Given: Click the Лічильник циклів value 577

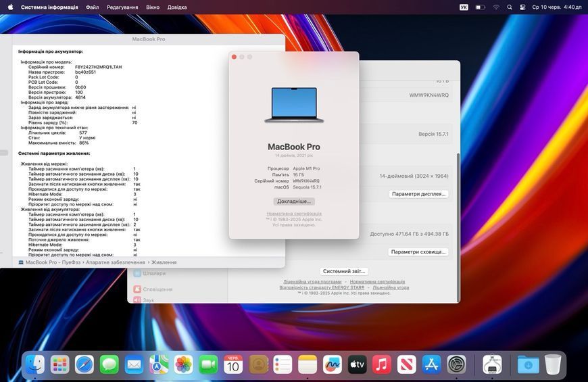Looking at the screenshot, I should pos(83,133).
